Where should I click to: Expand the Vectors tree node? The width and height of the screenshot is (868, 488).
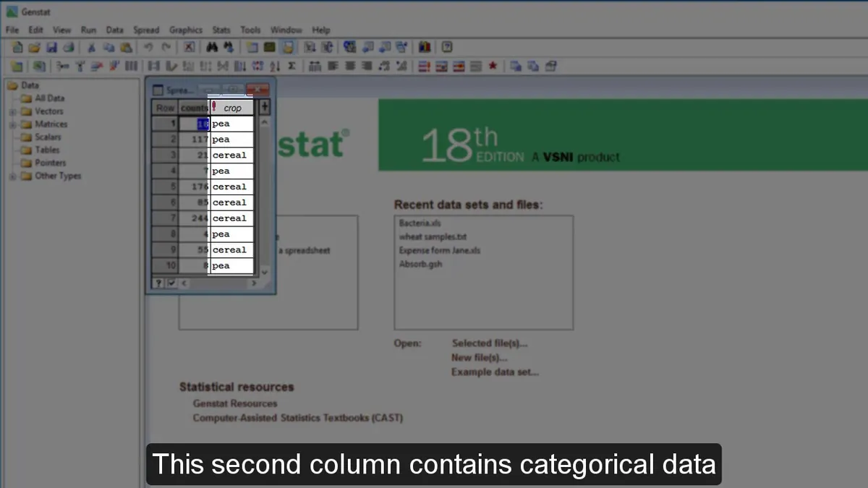(12, 112)
